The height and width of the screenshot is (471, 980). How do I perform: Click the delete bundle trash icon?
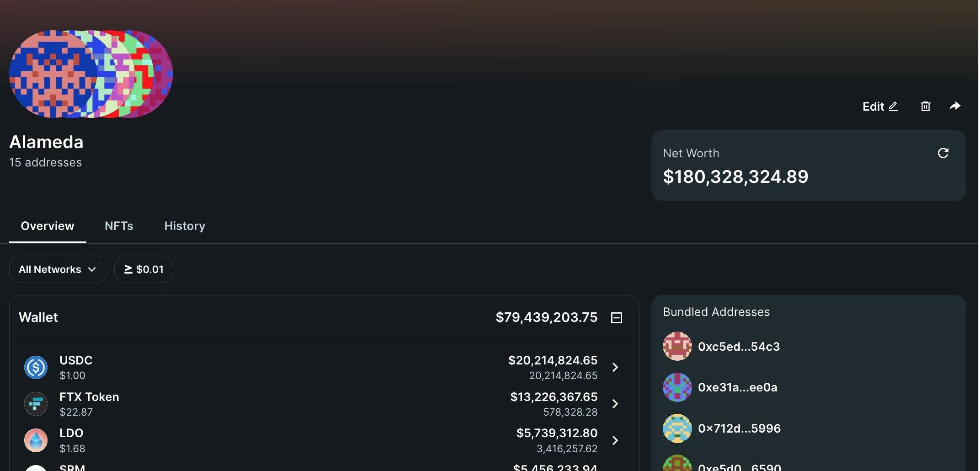click(x=925, y=107)
